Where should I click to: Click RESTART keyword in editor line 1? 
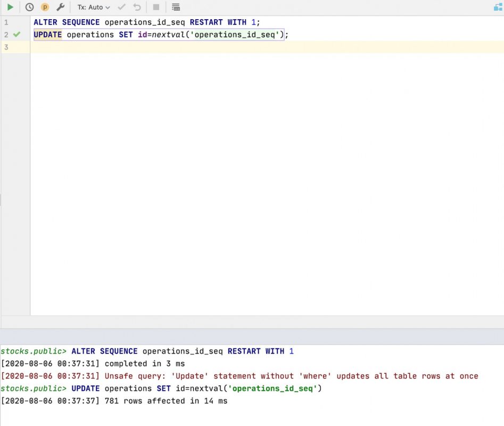(206, 22)
